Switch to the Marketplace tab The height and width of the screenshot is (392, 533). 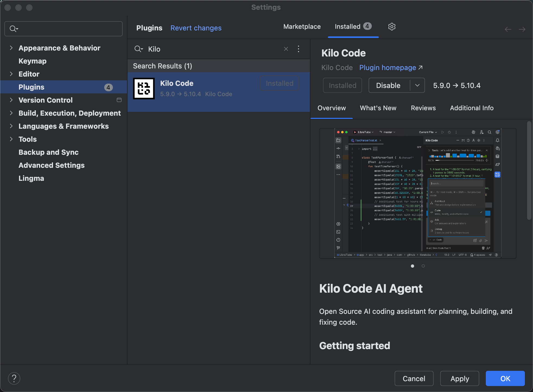point(302,27)
